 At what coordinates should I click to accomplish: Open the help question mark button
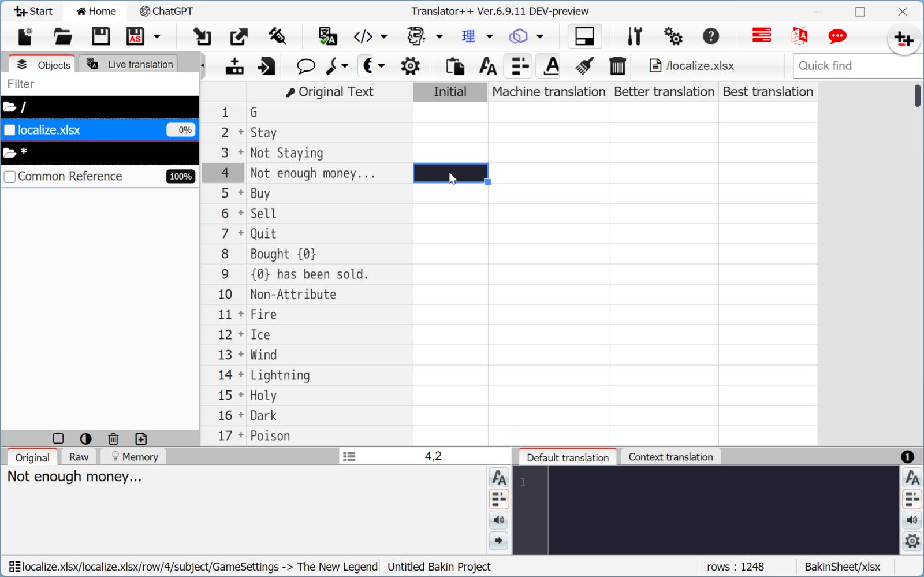711,36
